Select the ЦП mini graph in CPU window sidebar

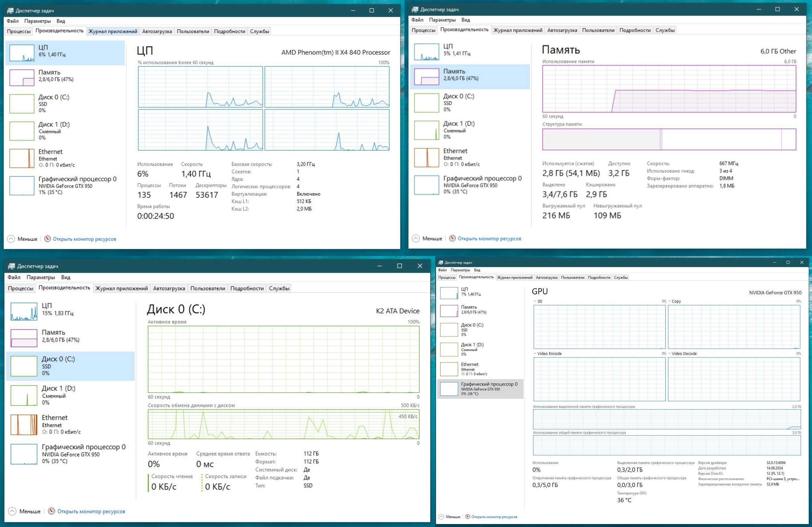click(x=22, y=53)
